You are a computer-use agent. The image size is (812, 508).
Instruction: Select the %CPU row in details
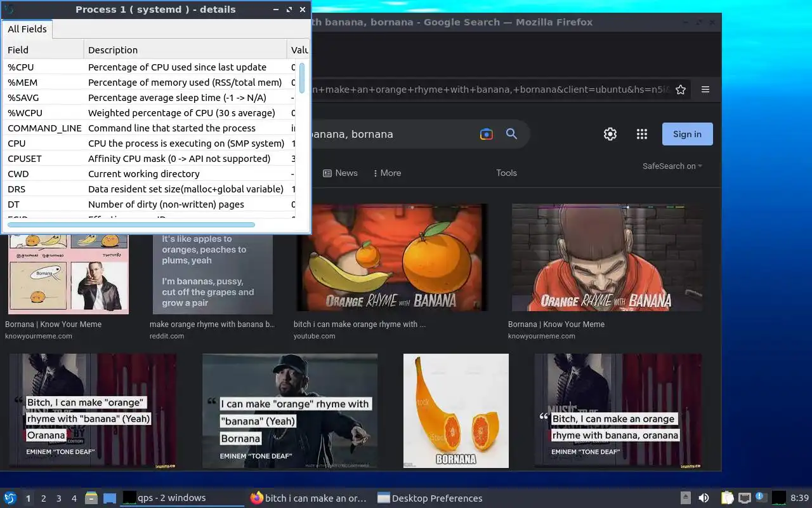[150, 67]
